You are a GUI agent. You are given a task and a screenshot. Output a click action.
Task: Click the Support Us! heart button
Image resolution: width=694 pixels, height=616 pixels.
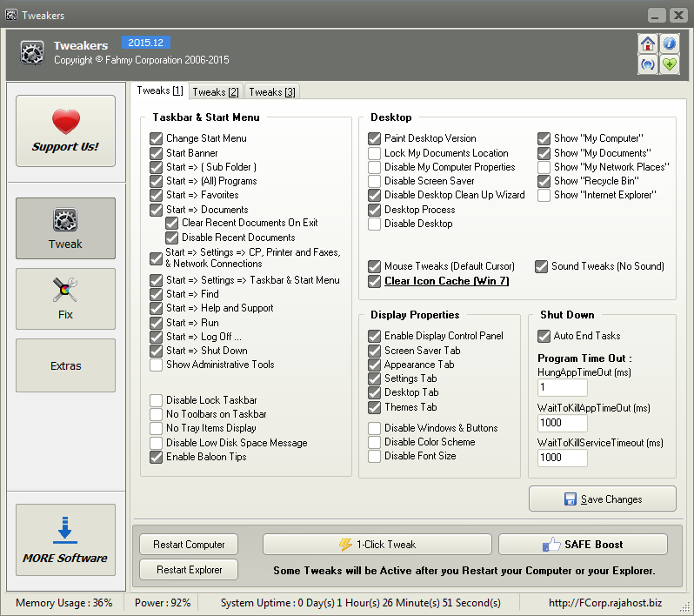[x=65, y=131]
